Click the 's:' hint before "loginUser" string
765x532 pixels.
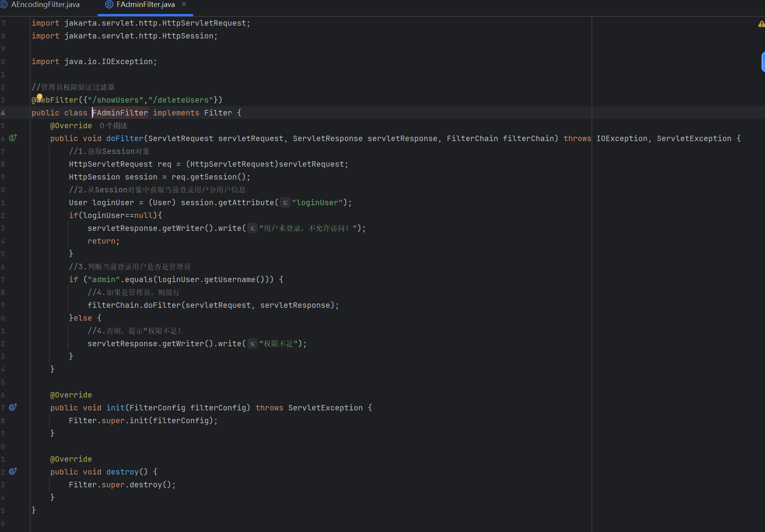285,203
